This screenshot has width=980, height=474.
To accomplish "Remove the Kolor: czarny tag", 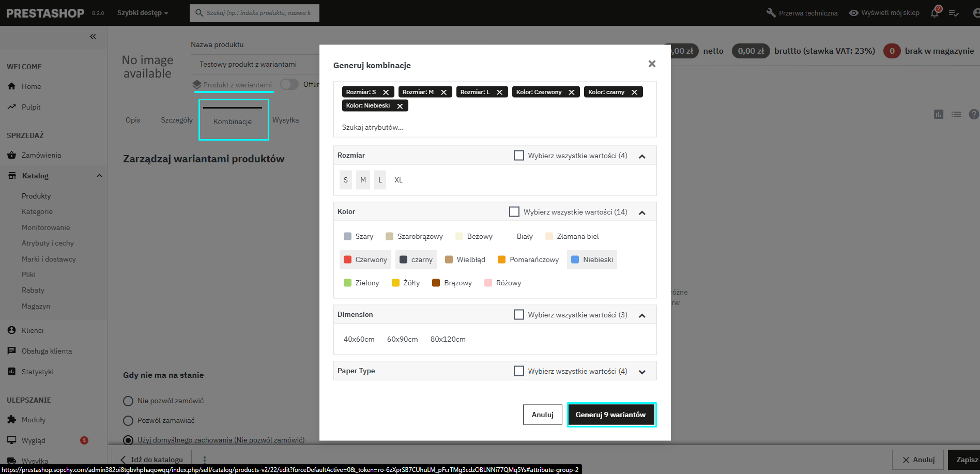I will 634,92.
